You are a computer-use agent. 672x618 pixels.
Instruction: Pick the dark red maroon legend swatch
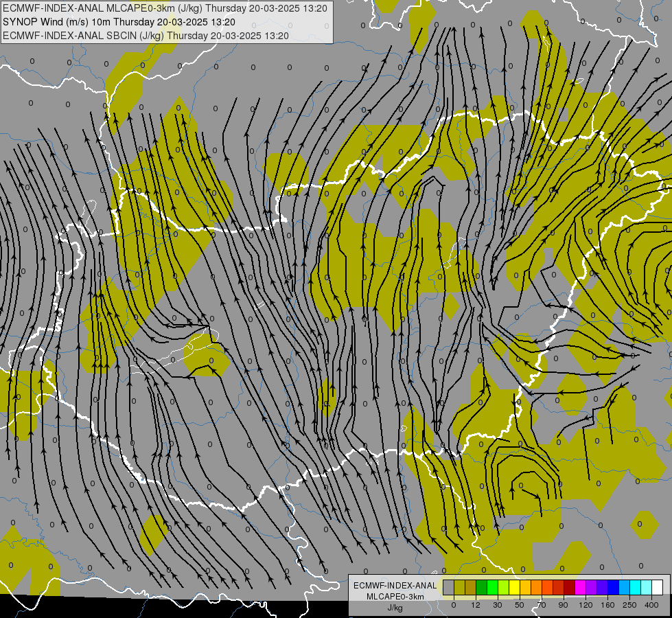[x=570, y=587]
